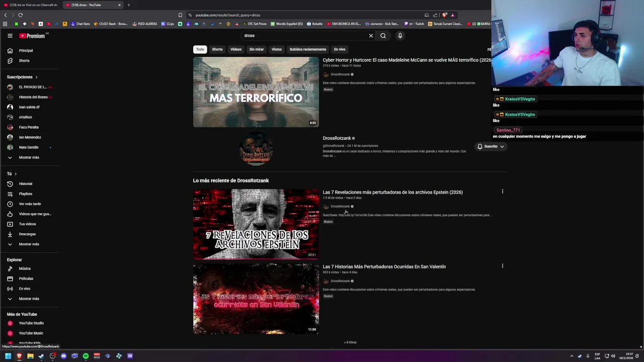
Task: Open the Madeleine McCann video title
Action: coord(407,60)
